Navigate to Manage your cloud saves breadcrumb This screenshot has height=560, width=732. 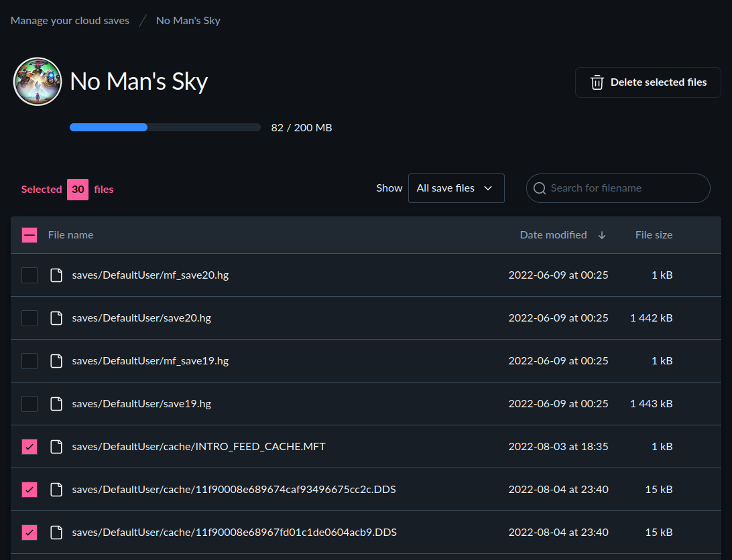point(70,20)
